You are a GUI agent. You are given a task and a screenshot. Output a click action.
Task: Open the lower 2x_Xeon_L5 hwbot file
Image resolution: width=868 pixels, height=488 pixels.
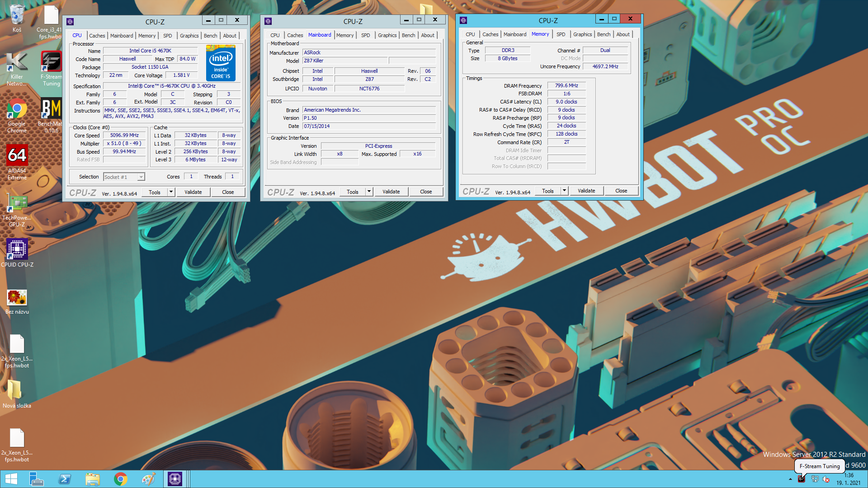pyautogui.click(x=17, y=446)
